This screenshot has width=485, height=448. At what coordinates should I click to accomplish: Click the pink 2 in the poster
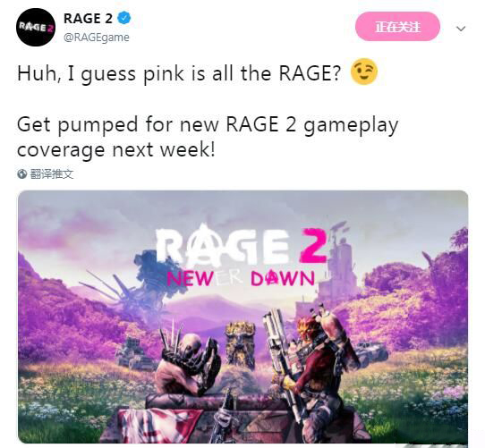tap(313, 246)
